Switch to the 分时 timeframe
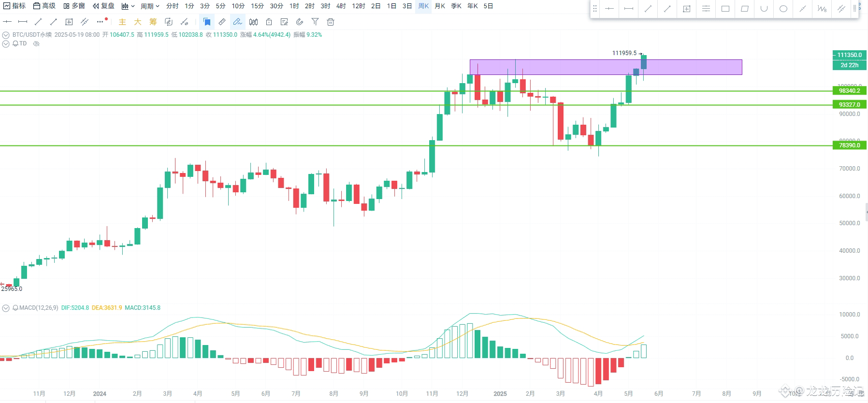The width and height of the screenshot is (868, 403). coord(173,6)
